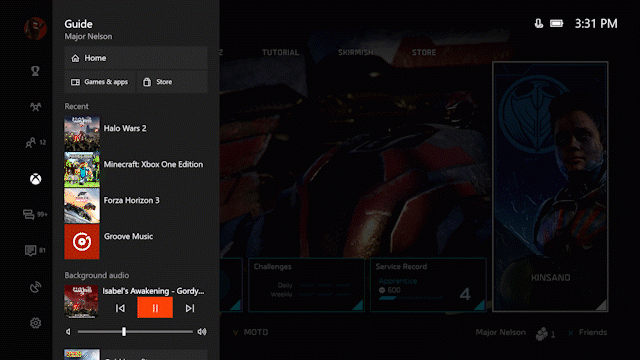
Task: Open the Challenges panel
Action: [306, 285]
